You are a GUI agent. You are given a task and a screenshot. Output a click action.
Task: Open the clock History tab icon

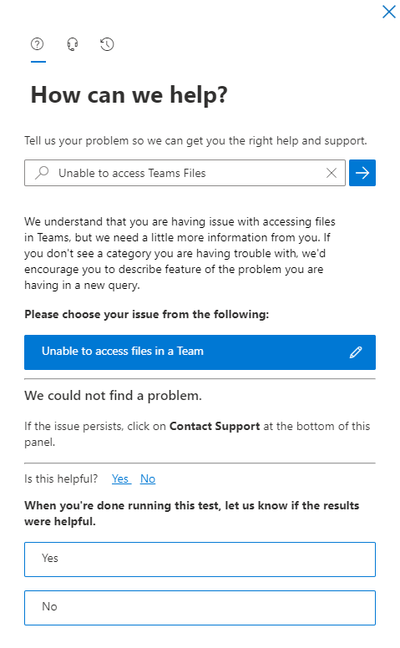point(107,44)
